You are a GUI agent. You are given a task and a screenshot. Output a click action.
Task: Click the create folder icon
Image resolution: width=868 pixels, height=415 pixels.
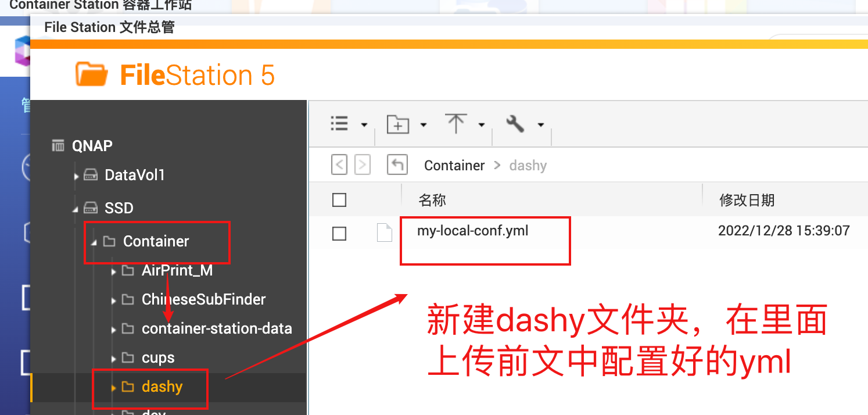pos(399,123)
